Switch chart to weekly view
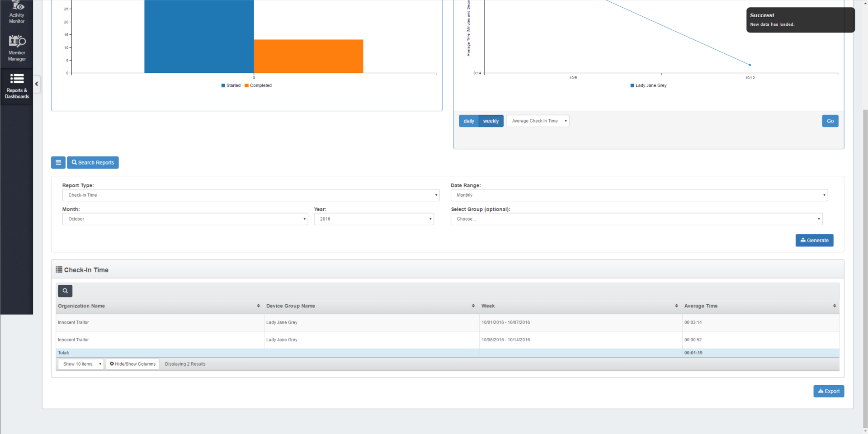868x434 pixels. click(491, 121)
